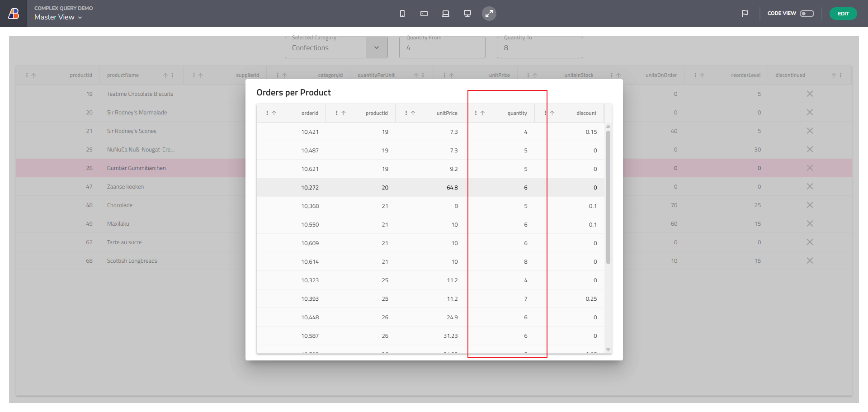Click the flag icon in the header
Screen dimensions: 868x412
click(x=745, y=14)
